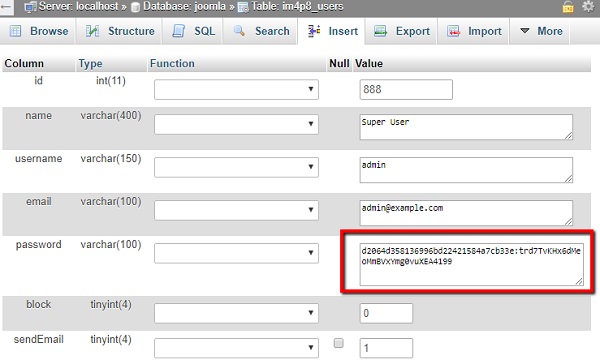This screenshot has width=600, height=364.
Task: Click the username column label
Action: click(x=38, y=158)
